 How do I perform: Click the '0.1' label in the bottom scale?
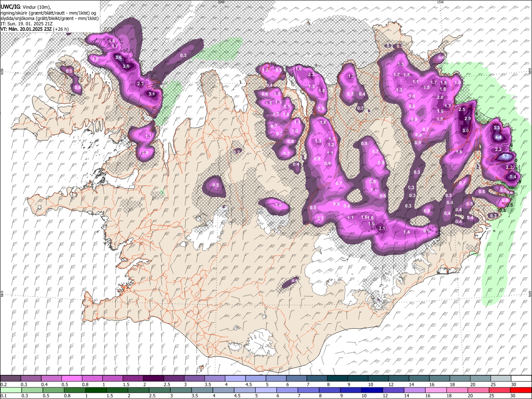pos(3,396)
